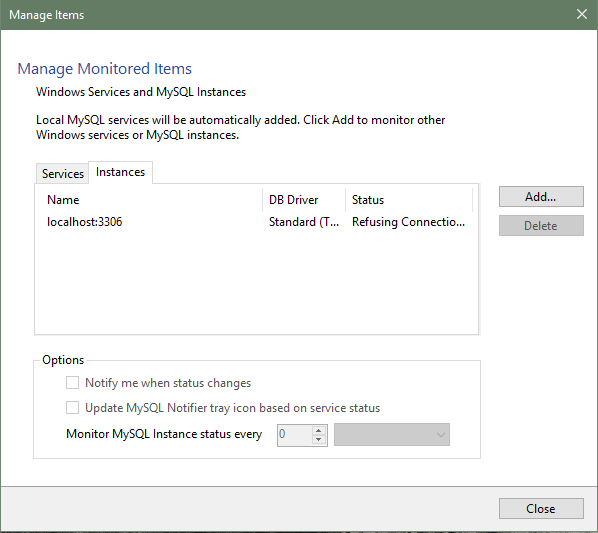Open the interval time unit dropdown
Image resolution: width=598 pixels, height=533 pixels.
[x=392, y=434]
